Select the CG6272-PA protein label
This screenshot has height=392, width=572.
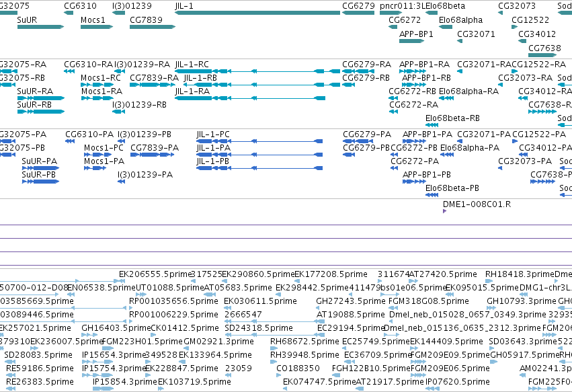pyautogui.click(x=415, y=161)
